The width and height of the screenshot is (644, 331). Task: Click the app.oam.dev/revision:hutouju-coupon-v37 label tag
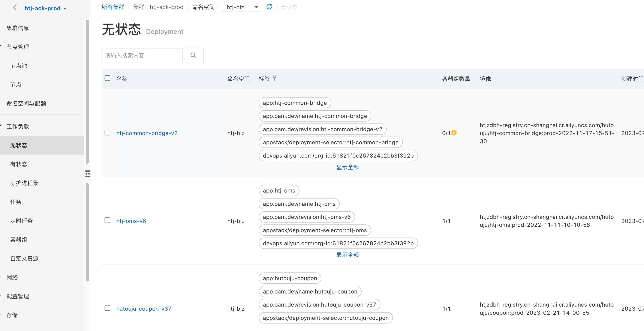click(319, 304)
